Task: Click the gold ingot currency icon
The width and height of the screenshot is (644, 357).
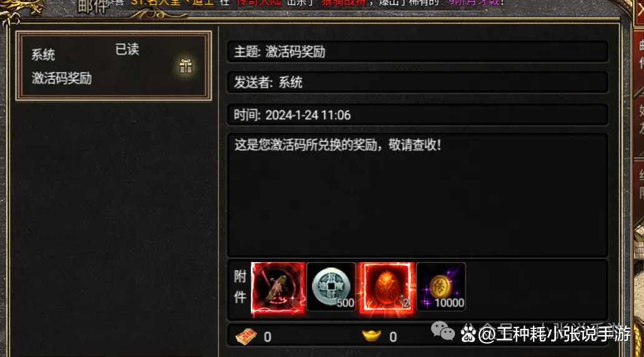Action: pyautogui.click(x=372, y=336)
